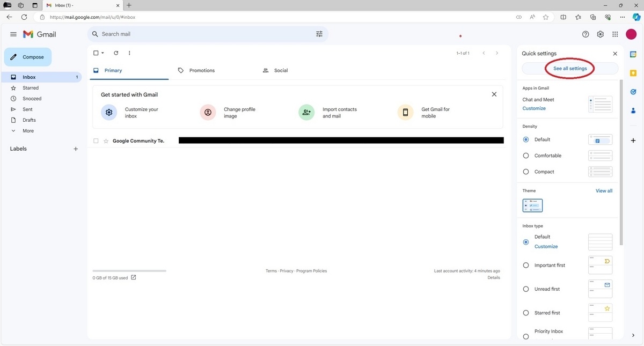This screenshot has height=346, width=644.
Task: Get add-ons plus icon in side panel
Action: click(633, 141)
